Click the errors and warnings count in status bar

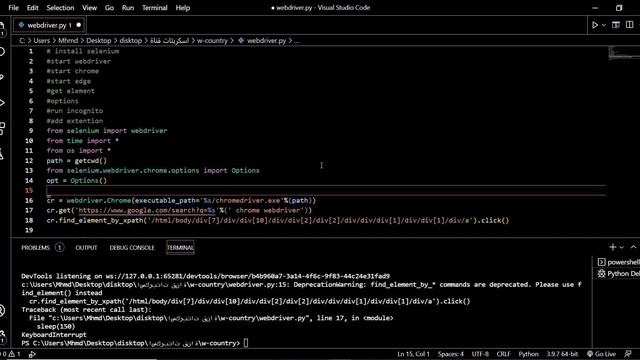click(x=11, y=354)
